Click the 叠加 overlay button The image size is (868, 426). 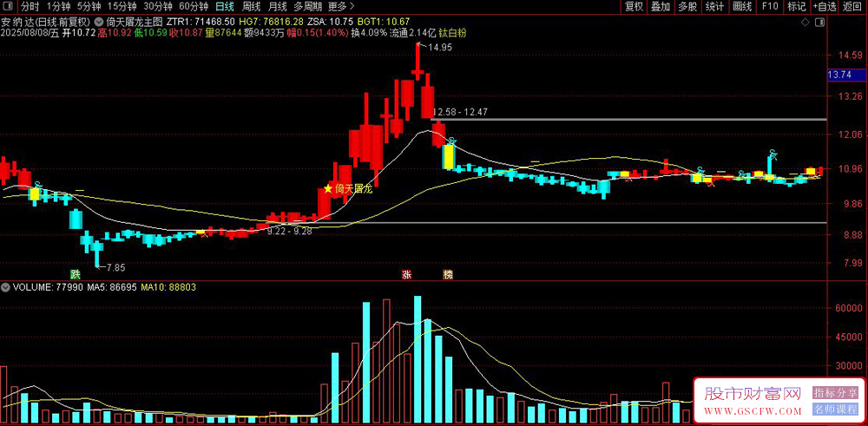(x=661, y=7)
